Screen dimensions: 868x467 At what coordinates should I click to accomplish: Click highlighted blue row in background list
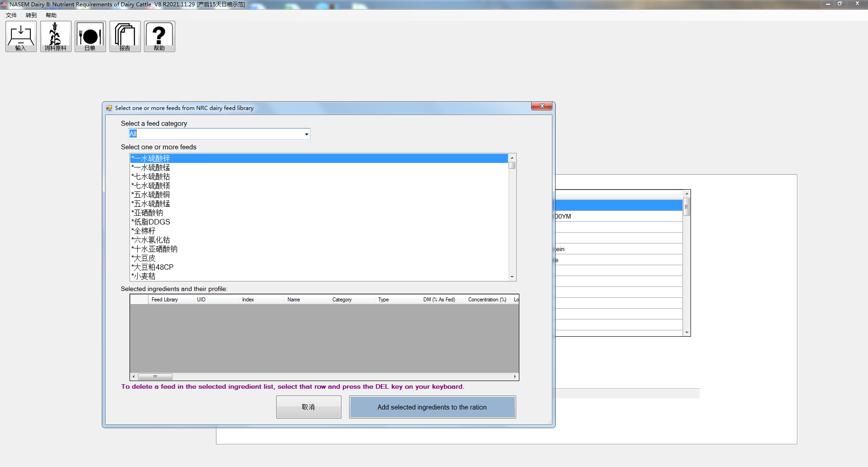click(619, 205)
